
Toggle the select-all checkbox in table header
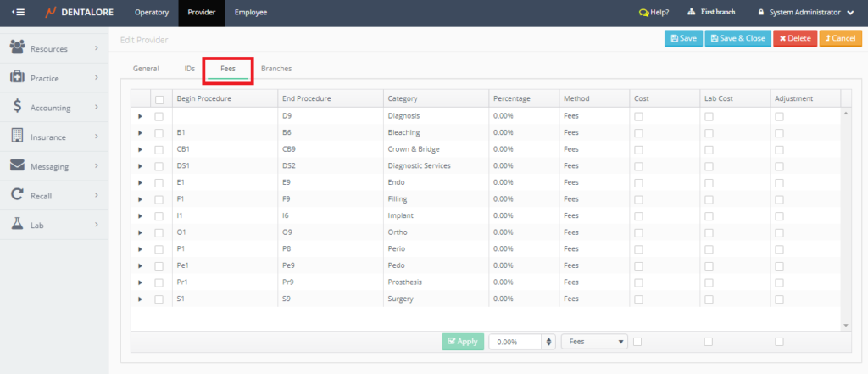(159, 99)
